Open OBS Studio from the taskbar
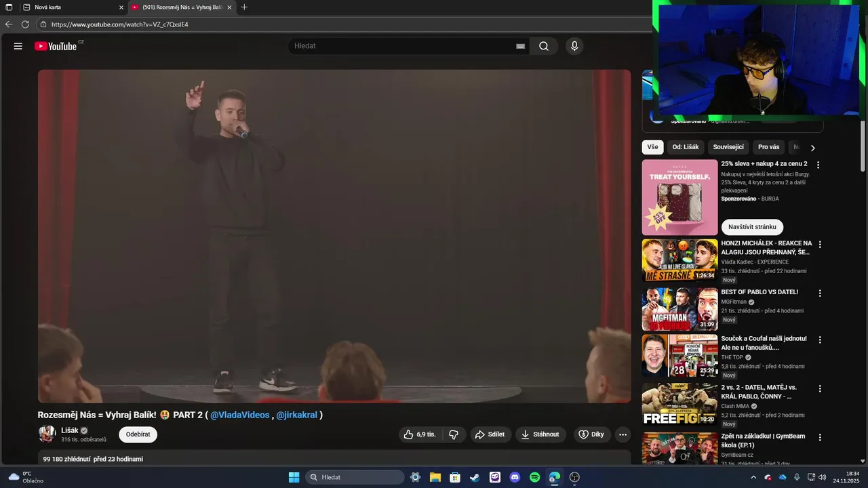 click(x=574, y=477)
